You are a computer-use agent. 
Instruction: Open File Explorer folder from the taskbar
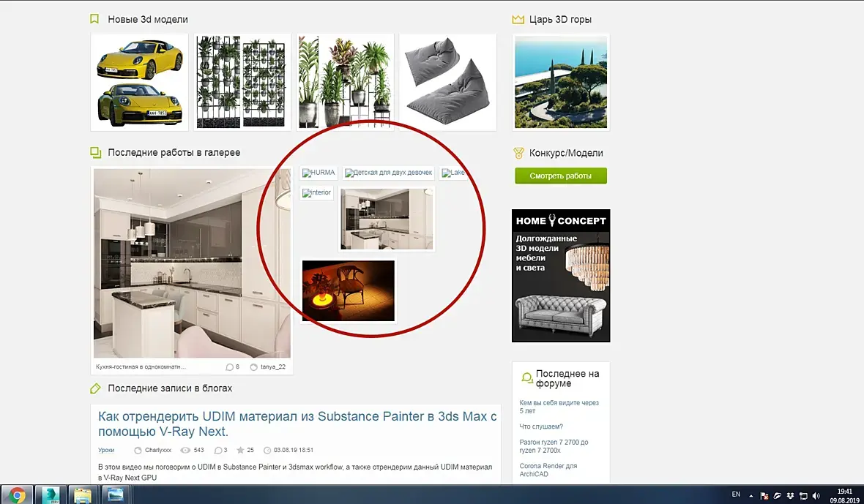(x=83, y=494)
